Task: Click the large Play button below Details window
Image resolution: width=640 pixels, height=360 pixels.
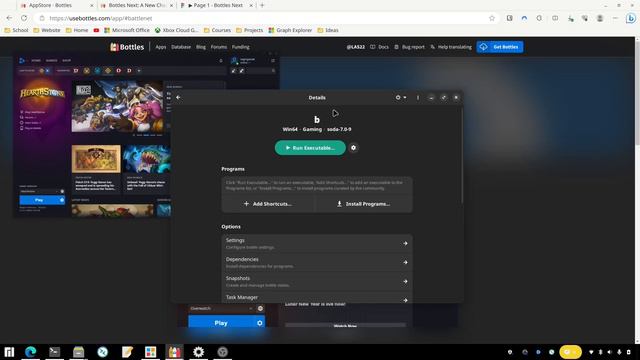Action: pyautogui.click(x=221, y=323)
